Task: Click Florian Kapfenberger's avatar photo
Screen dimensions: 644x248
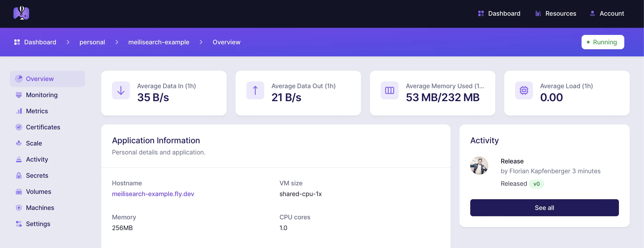Action: coord(479,165)
